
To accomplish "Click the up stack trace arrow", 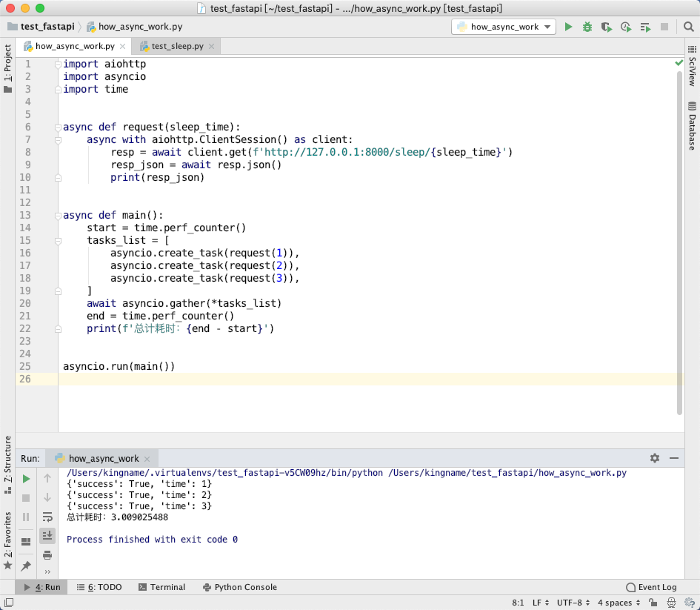I will click(x=47, y=479).
